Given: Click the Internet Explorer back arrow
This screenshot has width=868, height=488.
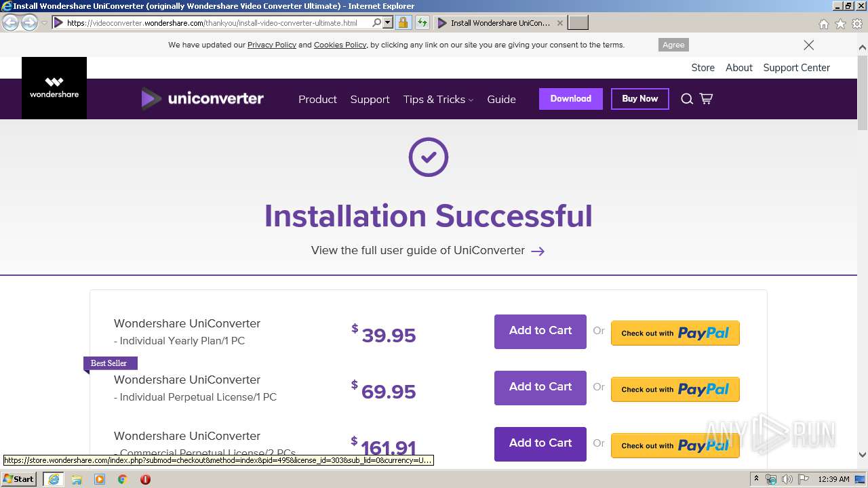Looking at the screenshot, I should pyautogui.click(x=11, y=23).
